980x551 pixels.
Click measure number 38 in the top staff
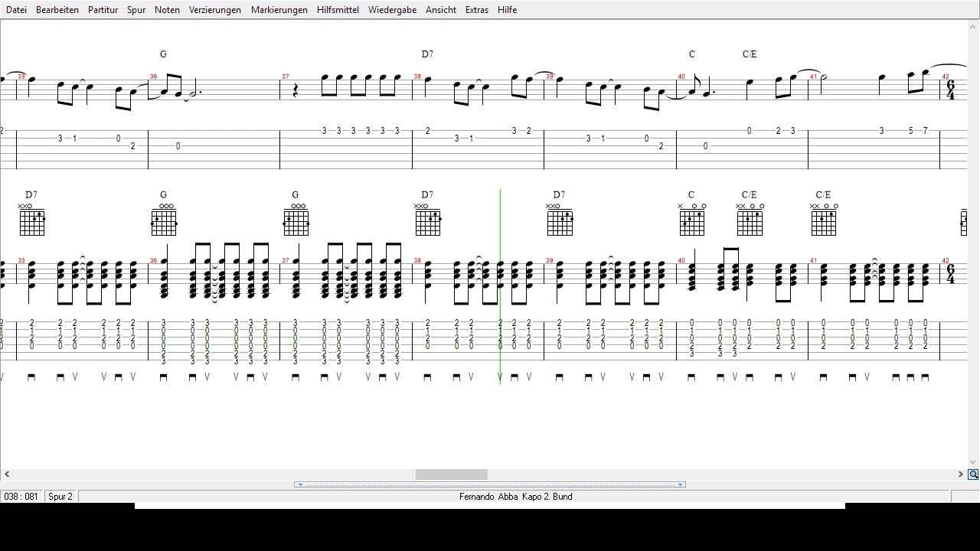click(x=417, y=77)
